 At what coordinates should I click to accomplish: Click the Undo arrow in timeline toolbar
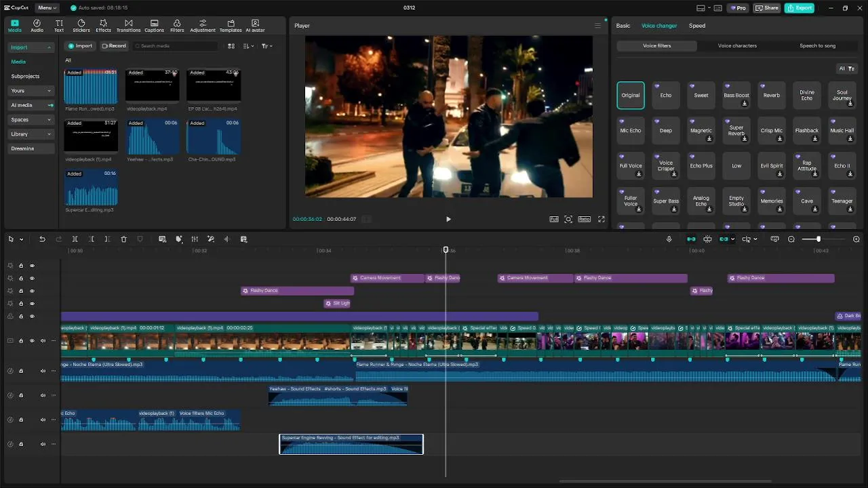(x=42, y=239)
